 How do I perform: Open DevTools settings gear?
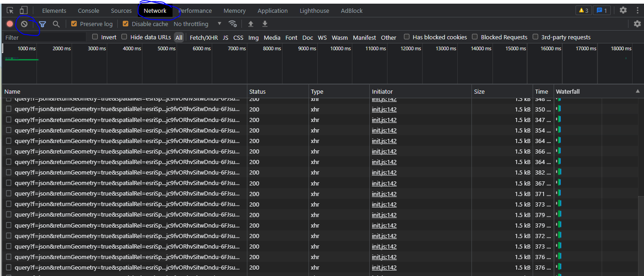click(x=623, y=11)
